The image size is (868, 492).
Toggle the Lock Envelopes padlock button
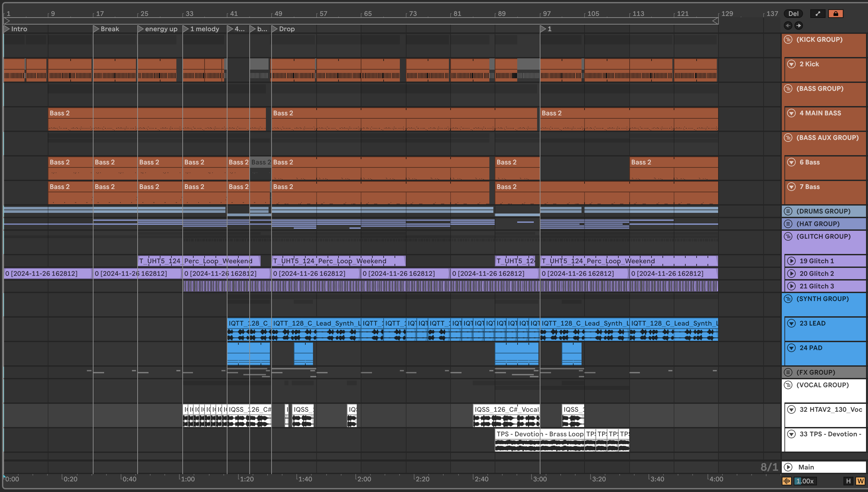coord(836,14)
